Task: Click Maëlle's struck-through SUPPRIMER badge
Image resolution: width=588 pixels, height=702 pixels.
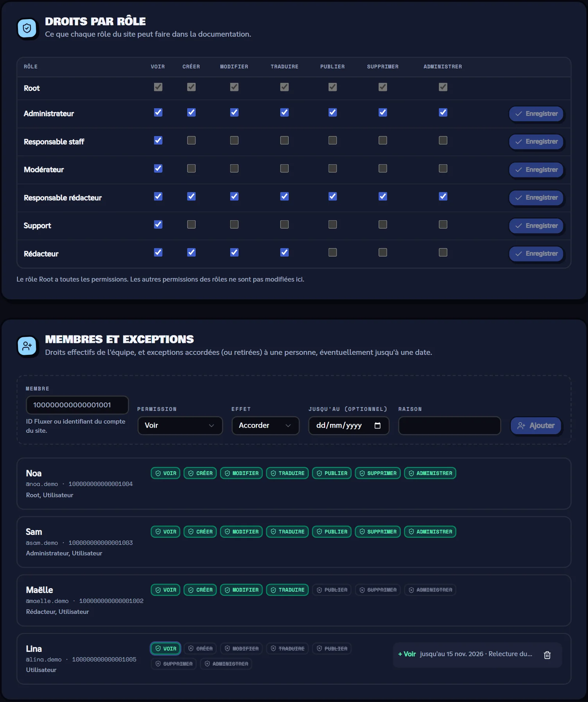Action: pos(378,590)
